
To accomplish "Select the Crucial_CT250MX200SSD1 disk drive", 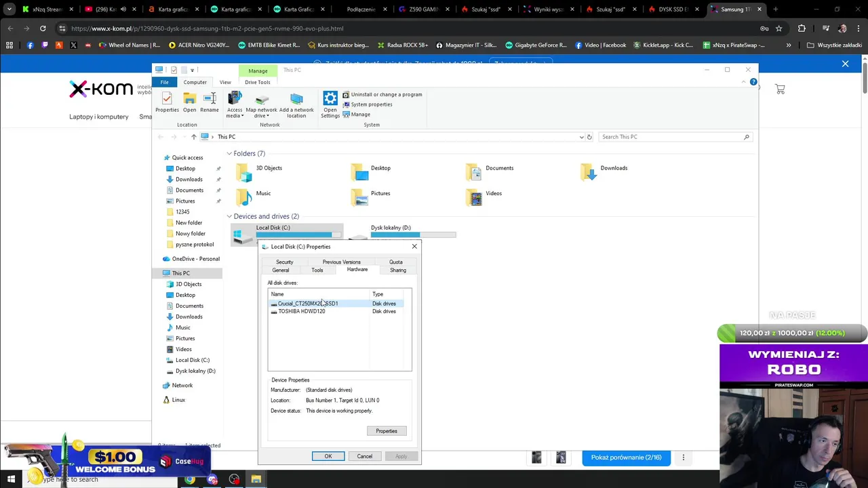I will coord(337,304).
